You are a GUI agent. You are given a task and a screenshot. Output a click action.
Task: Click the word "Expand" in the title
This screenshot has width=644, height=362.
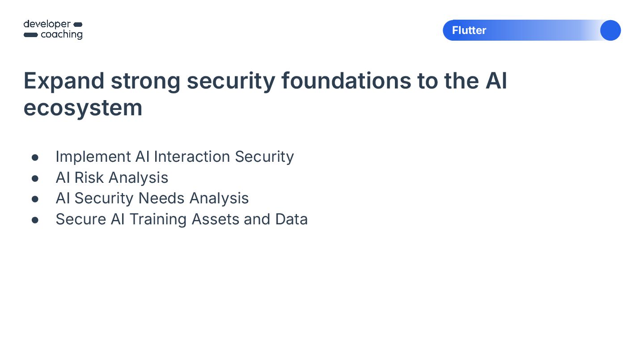coord(64,81)
